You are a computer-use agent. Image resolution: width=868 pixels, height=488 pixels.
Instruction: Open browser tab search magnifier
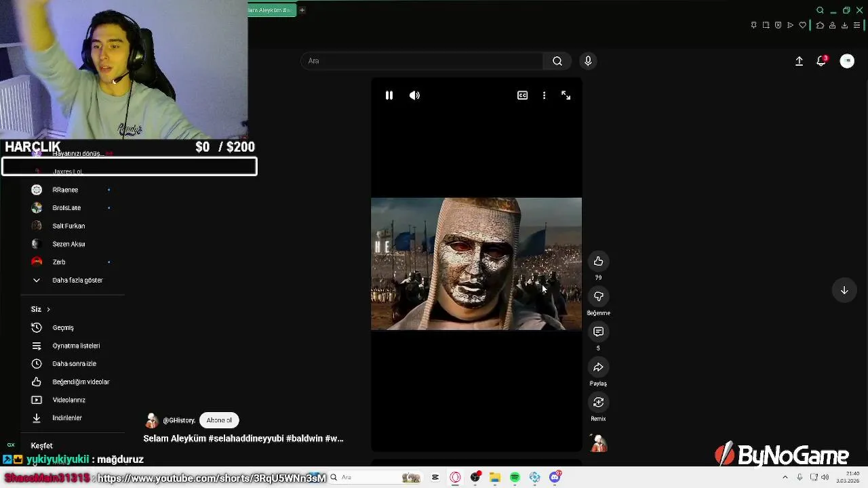[820, 10]
